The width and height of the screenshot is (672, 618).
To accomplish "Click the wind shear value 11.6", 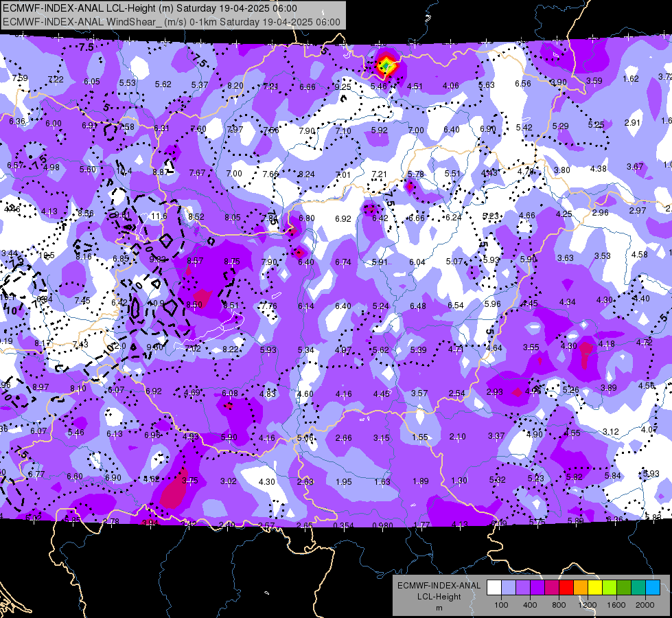I will tap(159, 216).
